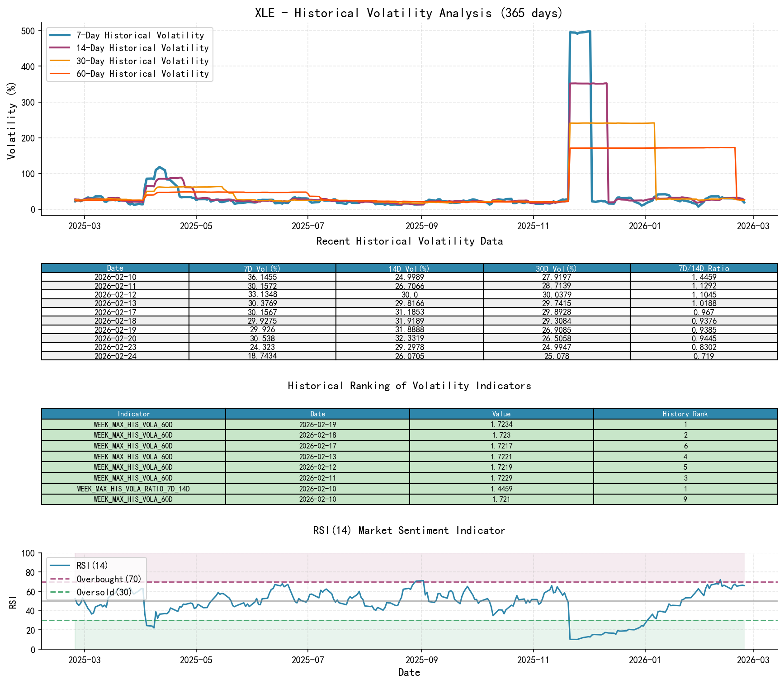Screen dimensions: 784x684
Task: Click the chart title XLE Historical Volatility Analysis
Action: (408, 13)
